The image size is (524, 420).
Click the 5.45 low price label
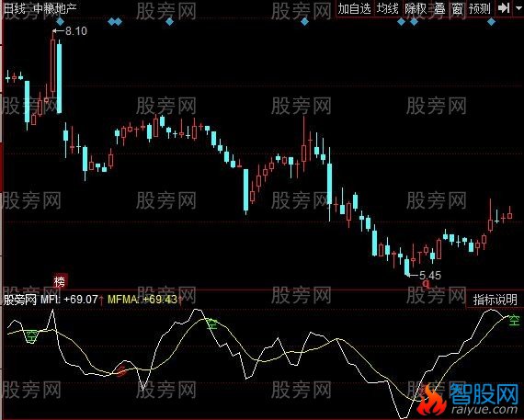coord(429,276)
